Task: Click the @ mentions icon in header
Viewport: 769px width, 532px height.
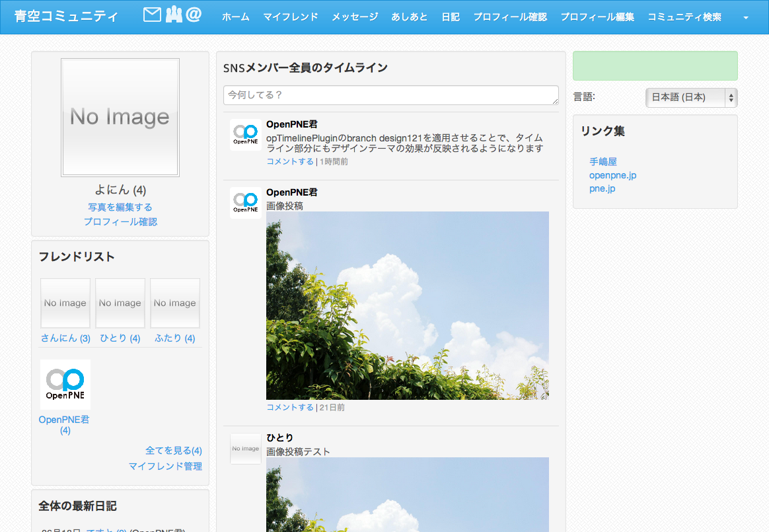Action: coord(194,15)
